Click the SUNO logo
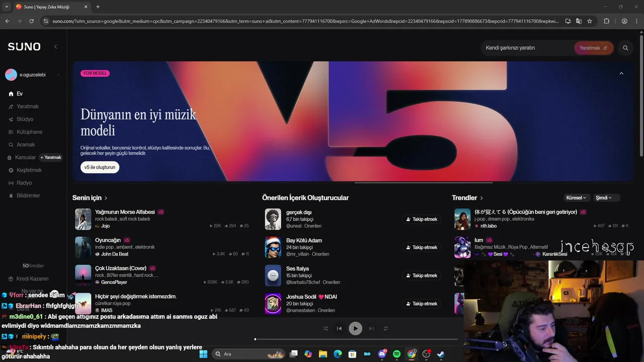 (x=24, y=47)
